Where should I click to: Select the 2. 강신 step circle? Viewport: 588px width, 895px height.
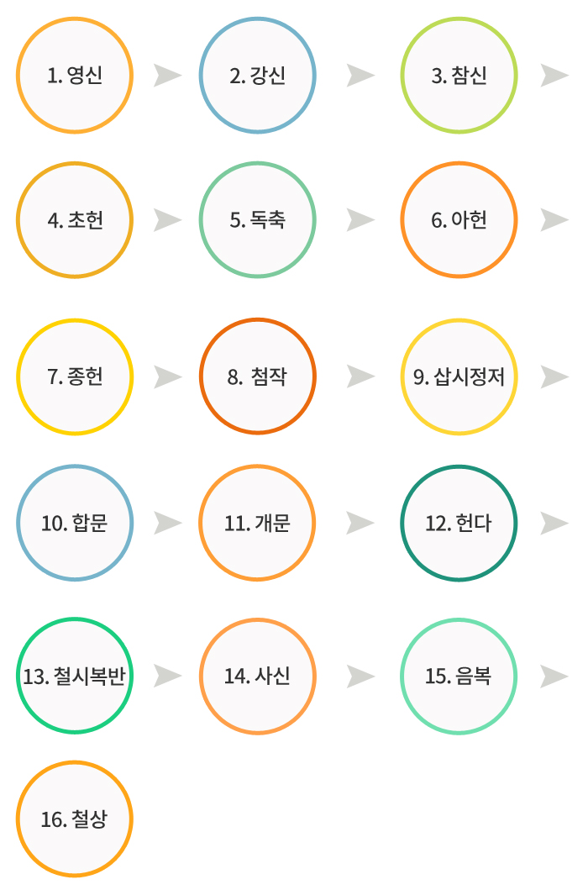(257, 76)
